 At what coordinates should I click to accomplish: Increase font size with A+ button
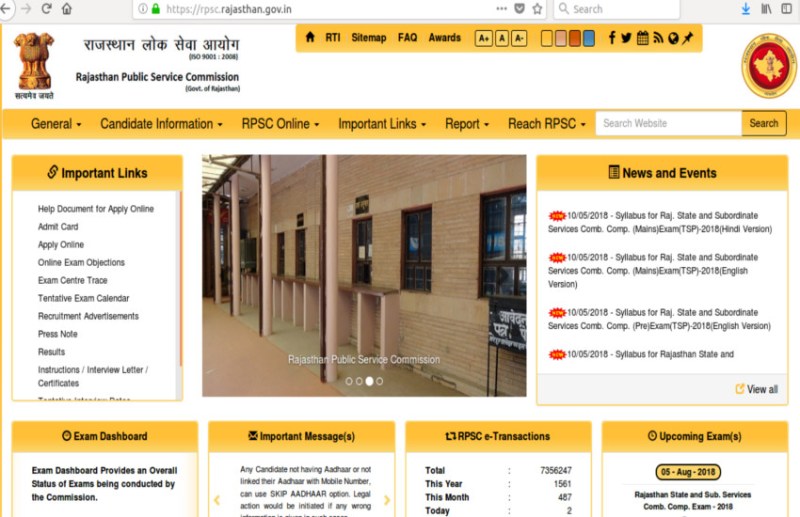click(x=484, y=38)
